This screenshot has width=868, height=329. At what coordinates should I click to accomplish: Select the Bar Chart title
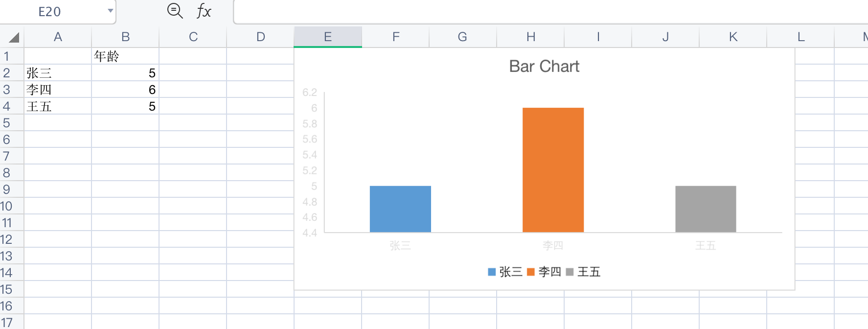pos(544,66)
